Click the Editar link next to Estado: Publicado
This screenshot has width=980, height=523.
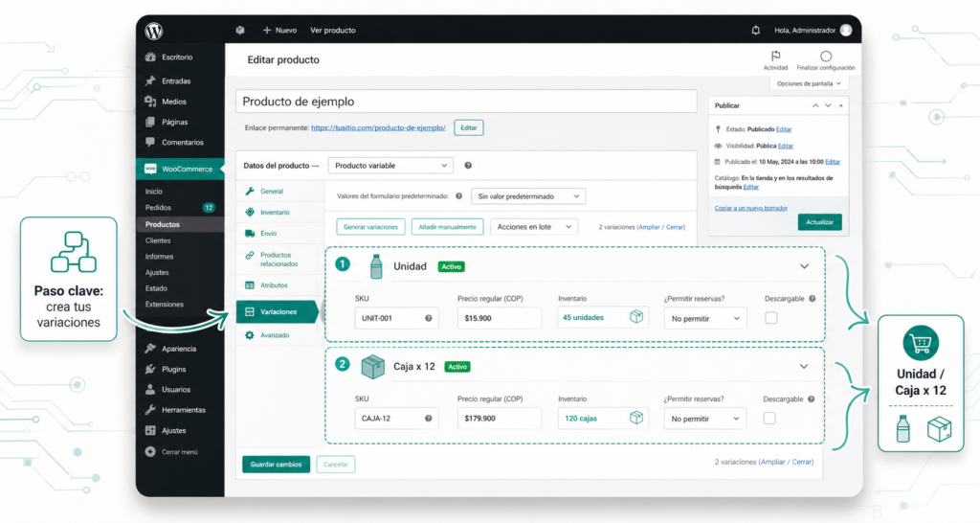[784, 129]
